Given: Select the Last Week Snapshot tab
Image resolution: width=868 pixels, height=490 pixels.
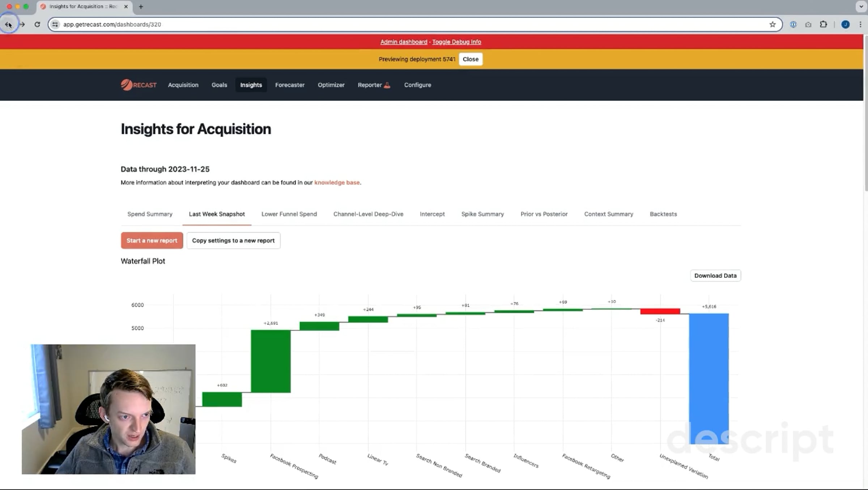Looking at the screenshot, I should pos(217,214).
